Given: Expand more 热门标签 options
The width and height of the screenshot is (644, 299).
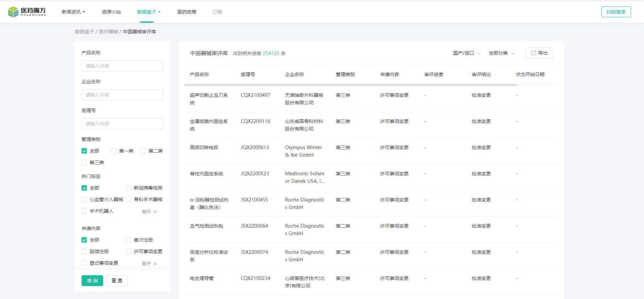Looking at the screenshot, I should [149, 212].
